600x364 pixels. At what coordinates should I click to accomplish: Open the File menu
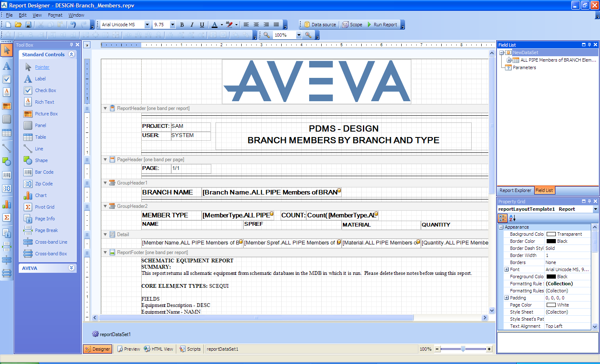[x=9, y=15]
